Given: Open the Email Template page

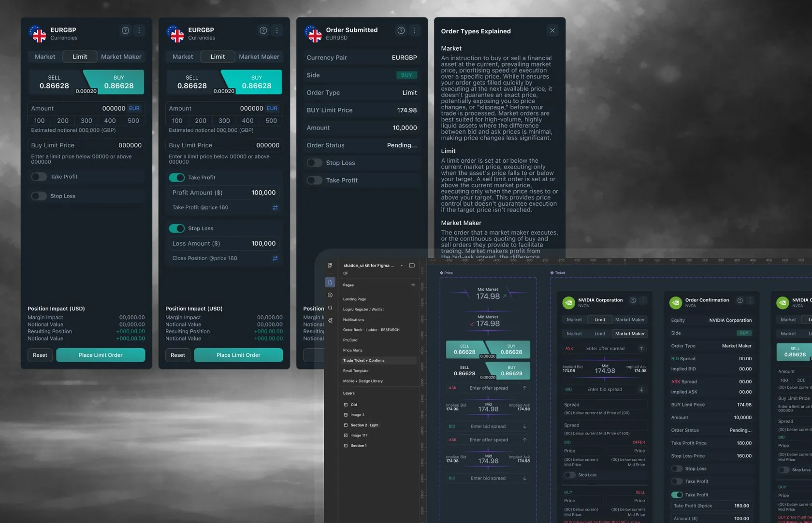Looking at the screenshot, I should coord(356,371).
